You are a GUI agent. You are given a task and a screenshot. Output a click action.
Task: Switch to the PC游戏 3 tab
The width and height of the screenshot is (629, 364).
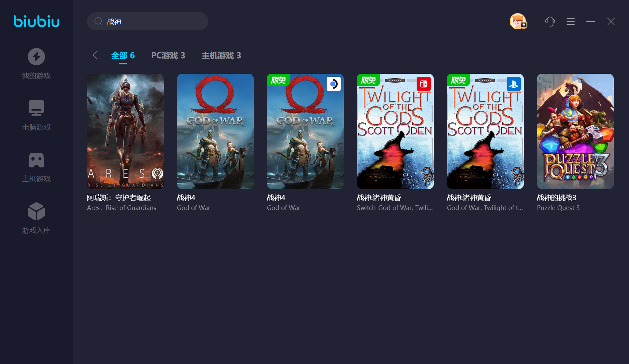pyautogui.click(x=168, y=55)
